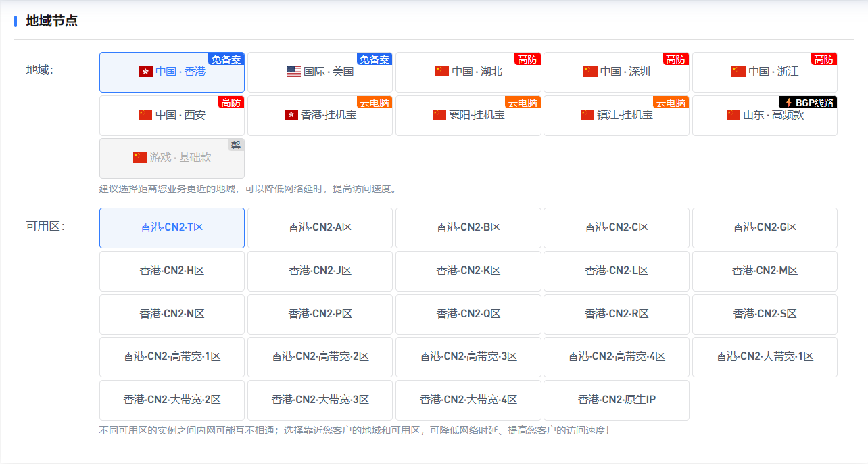This screenshot has width=868, height=464.
Task: Select the 香港·CN2·原生IP zone
Action: (617, 400)
